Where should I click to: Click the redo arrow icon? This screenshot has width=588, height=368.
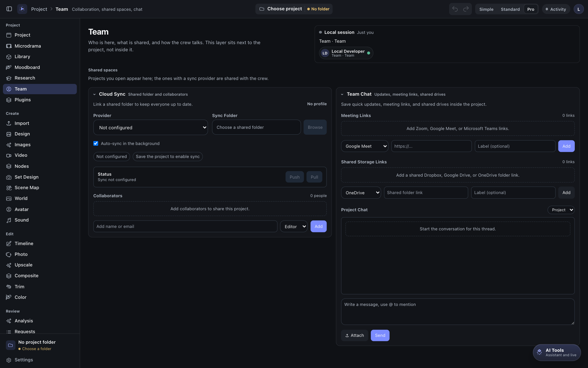pos(466,9)
